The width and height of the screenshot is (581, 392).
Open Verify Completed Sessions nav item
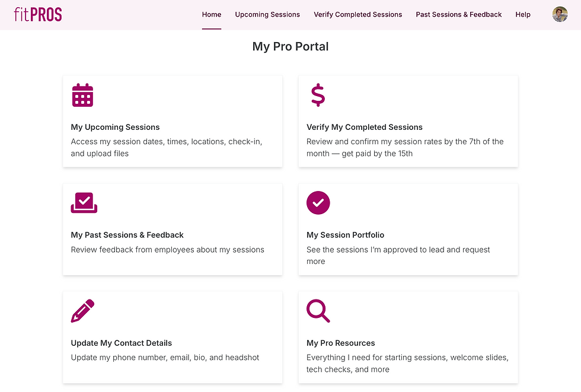click(358, 14)
